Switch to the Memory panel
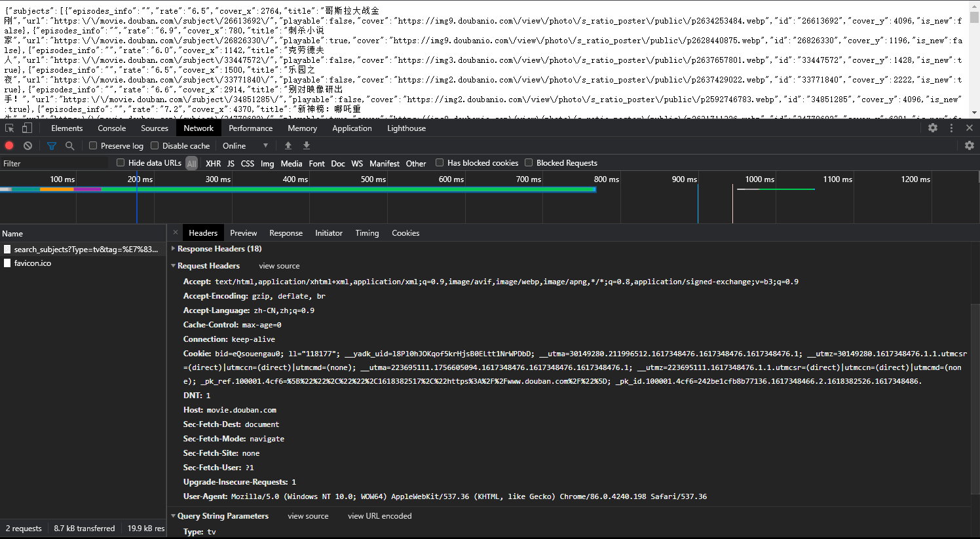Screen dimensions: 980x539 click(303, 128)
